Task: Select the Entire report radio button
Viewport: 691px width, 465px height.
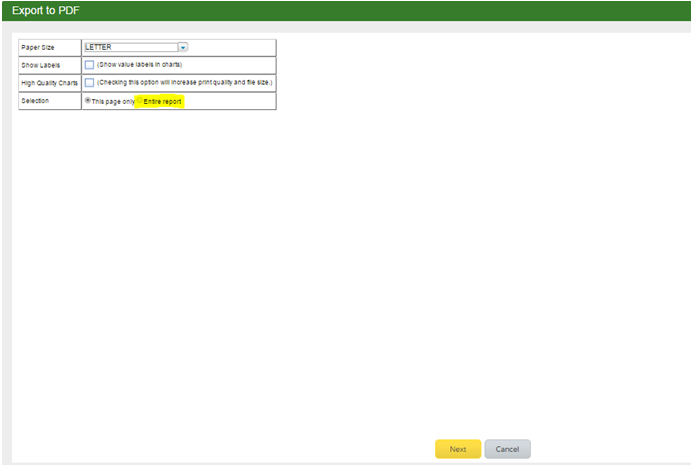Action: 140,100
